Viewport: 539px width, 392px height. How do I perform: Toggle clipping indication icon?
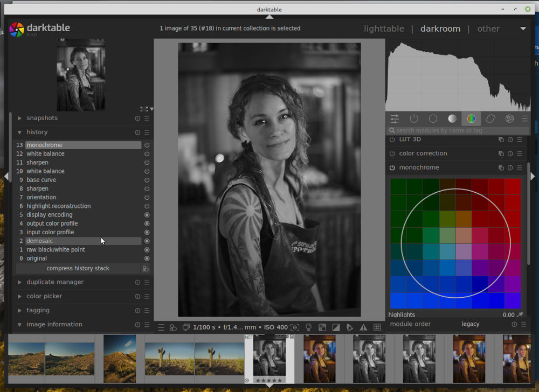[x=336, y=327]
